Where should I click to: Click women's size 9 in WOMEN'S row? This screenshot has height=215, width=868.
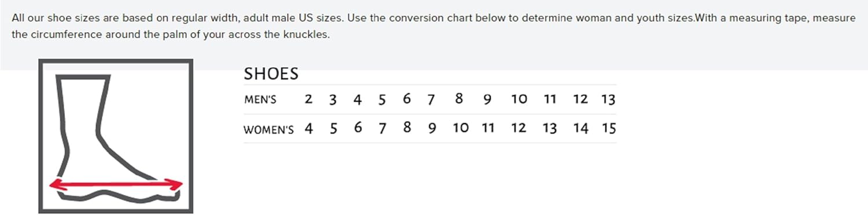432,129
